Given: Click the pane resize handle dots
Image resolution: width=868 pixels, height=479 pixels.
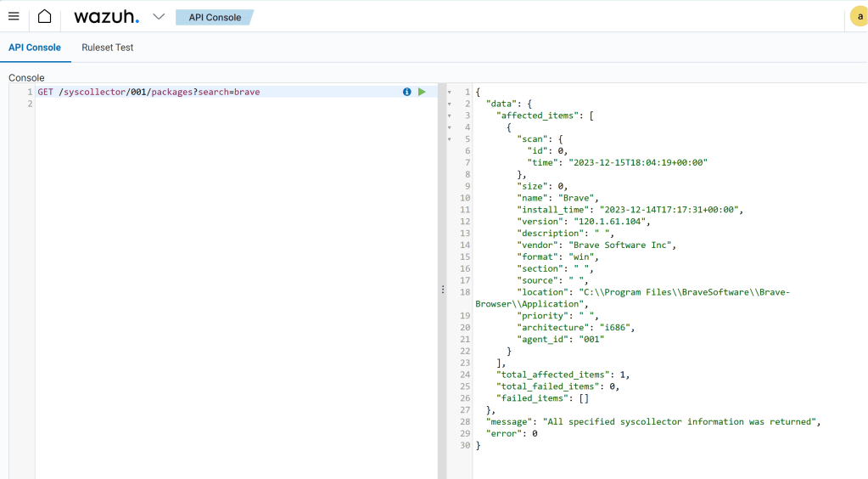Looking at the screenshot, I should click(442, 290).
